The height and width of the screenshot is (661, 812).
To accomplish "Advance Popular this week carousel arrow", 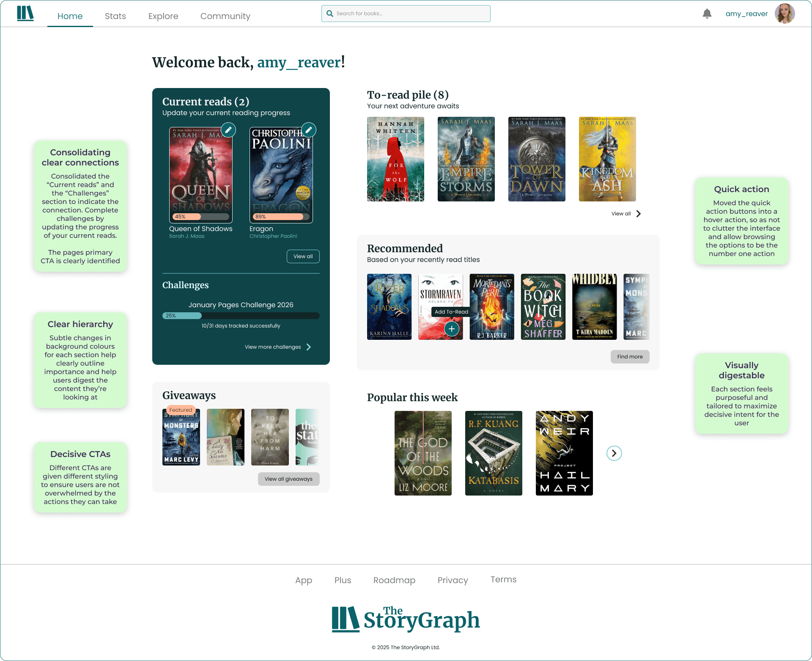I will click(x=614, y=453).
